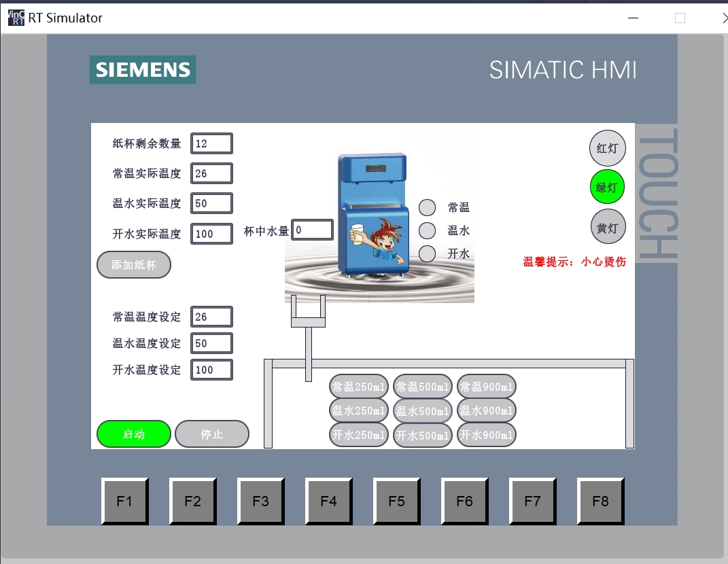Click the SIMATIC HMI text

(x=563, y=70)
